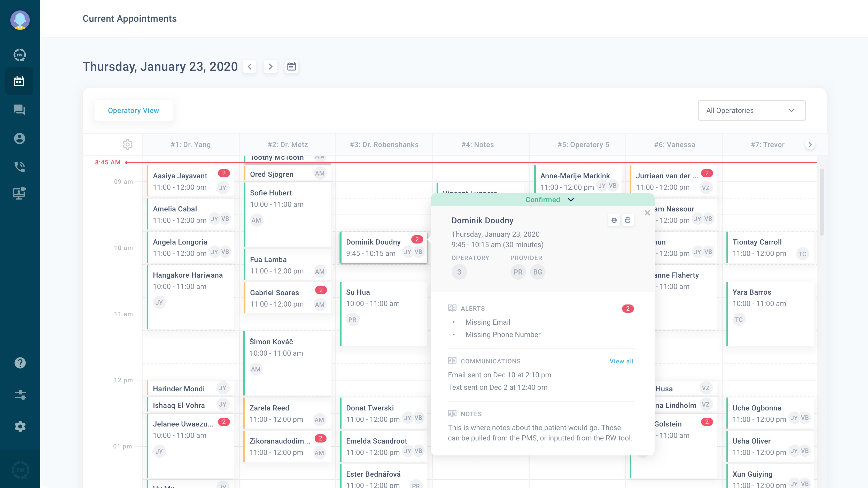Click alert badge on Gabriel Soares appointment

pos(321,290)
